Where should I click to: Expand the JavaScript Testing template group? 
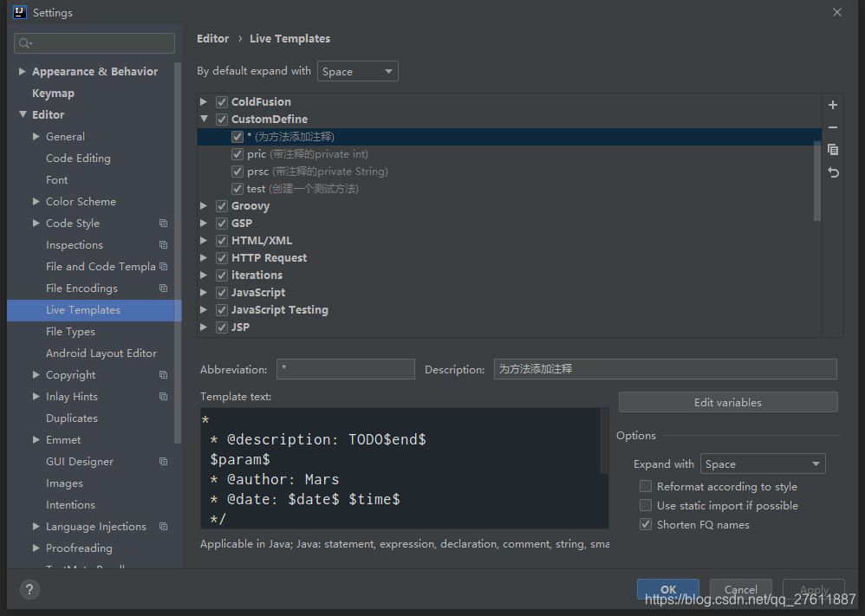tap(204, 310)
